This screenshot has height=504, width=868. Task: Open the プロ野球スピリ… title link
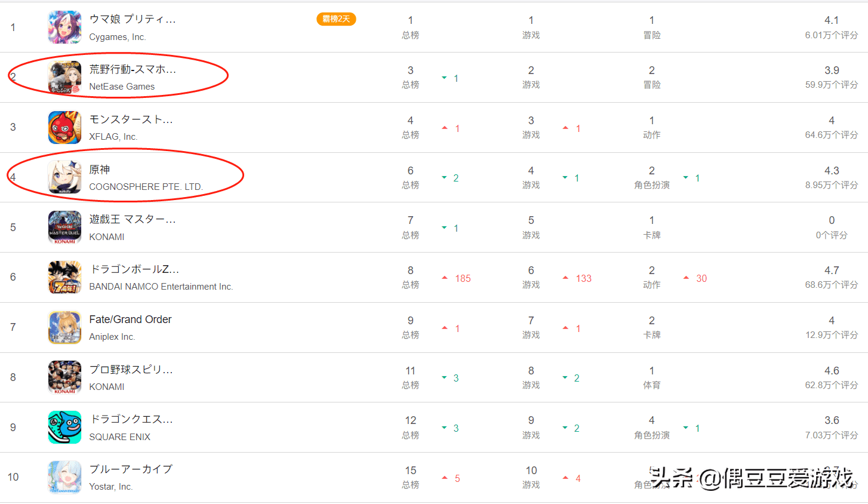point(131,370)
